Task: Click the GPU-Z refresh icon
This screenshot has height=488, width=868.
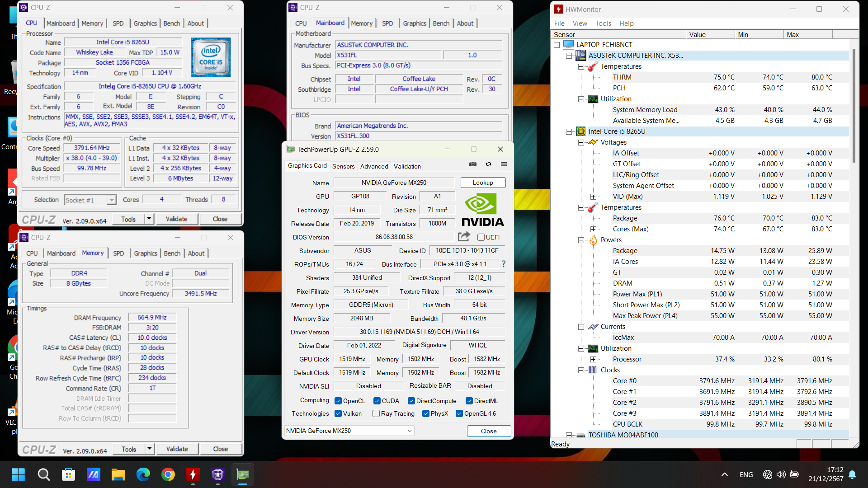Action: [x=488, y=164]
